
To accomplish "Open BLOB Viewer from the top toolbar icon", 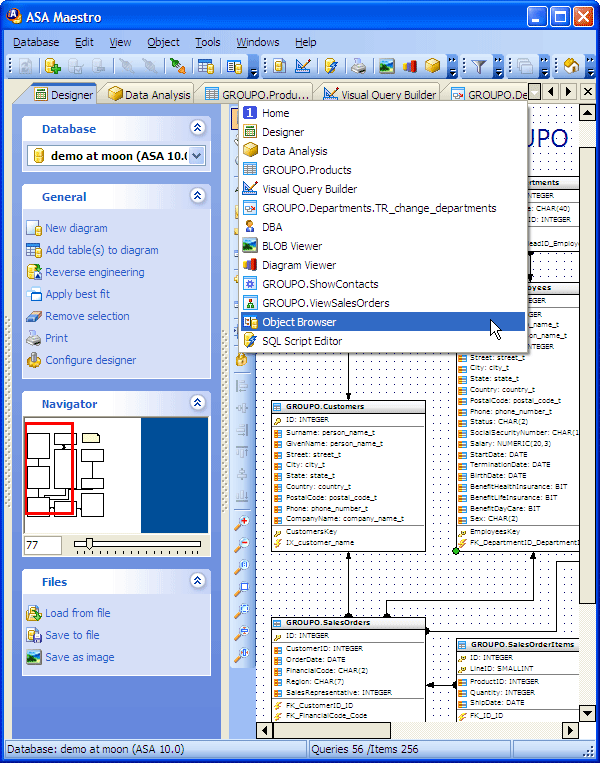I will click(x=386, y=67).
